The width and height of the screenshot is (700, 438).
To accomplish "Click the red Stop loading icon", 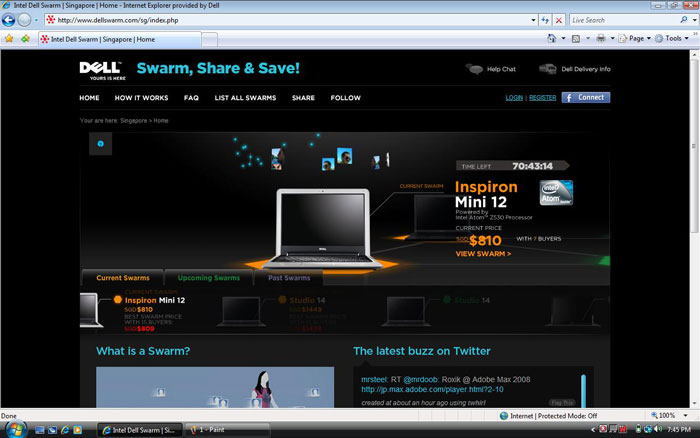I will pyautogui.click(x=558, y=20).
